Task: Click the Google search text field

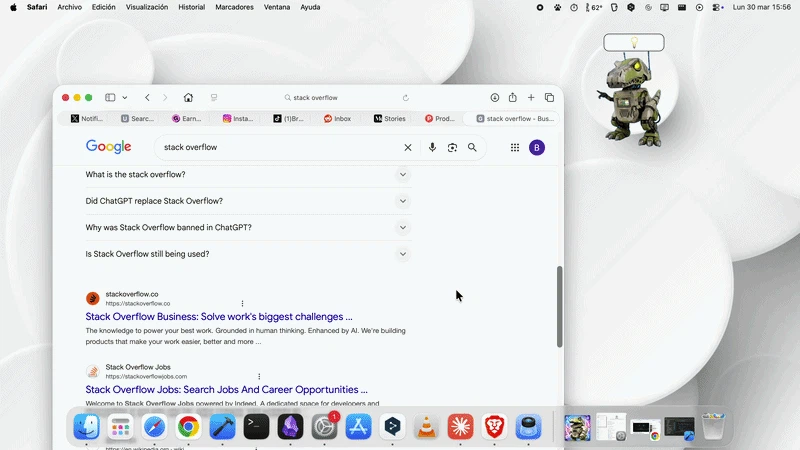Action: point(280,147)
